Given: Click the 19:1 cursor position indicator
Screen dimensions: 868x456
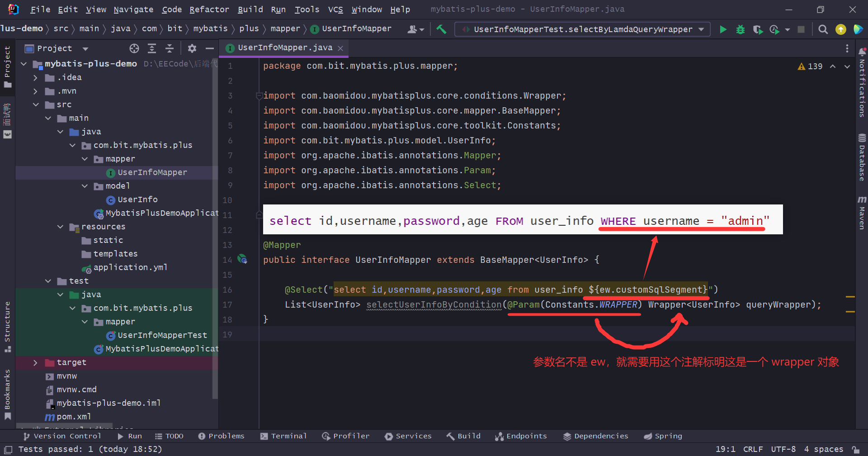Looking at the screenshot, I should (725, 449).
